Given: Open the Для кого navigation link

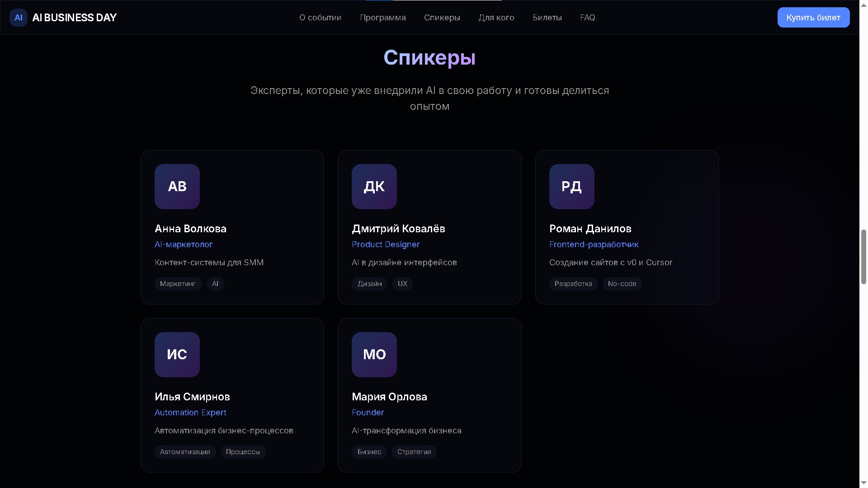Looking at the screenshot, I should coord(496,18).
